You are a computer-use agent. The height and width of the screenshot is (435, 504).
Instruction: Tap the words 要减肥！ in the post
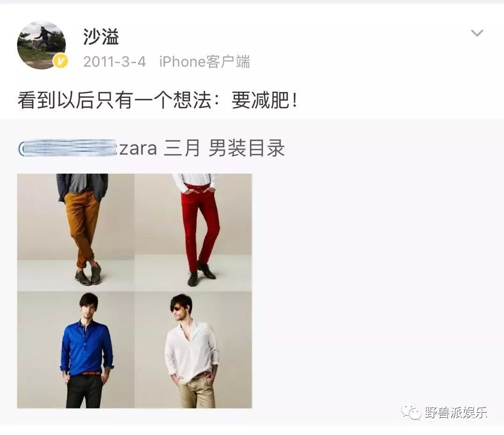[x=265, y=100]
